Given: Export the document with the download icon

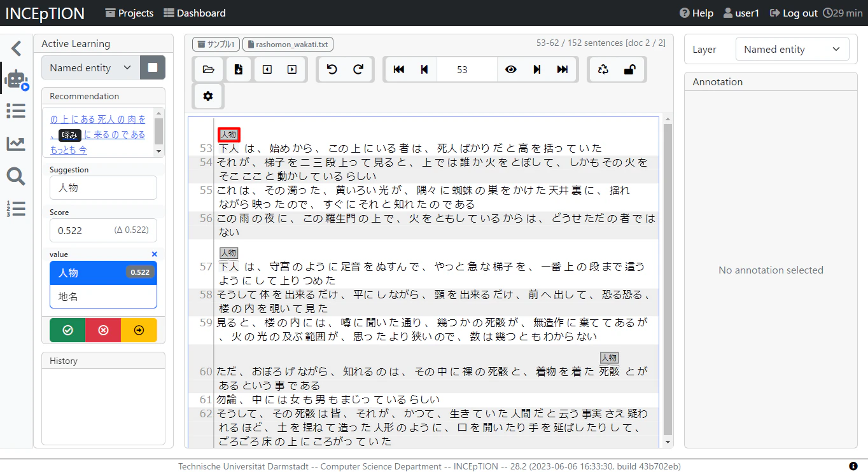Looking at the screenshot, I should click(x=239, y=69).
